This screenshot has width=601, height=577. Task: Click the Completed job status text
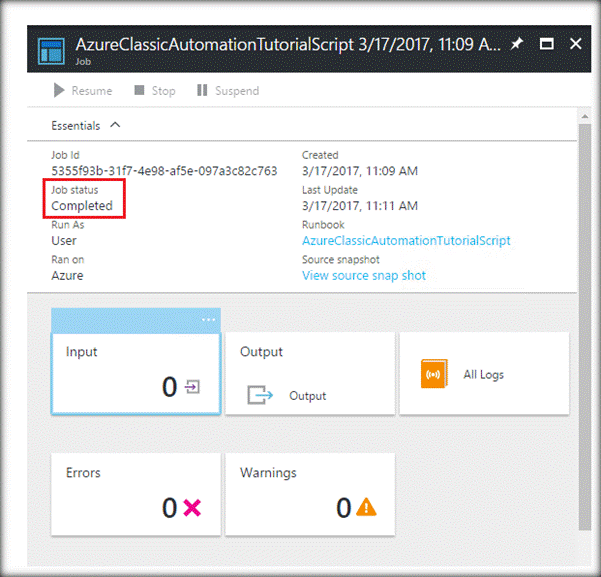point(82,206)
